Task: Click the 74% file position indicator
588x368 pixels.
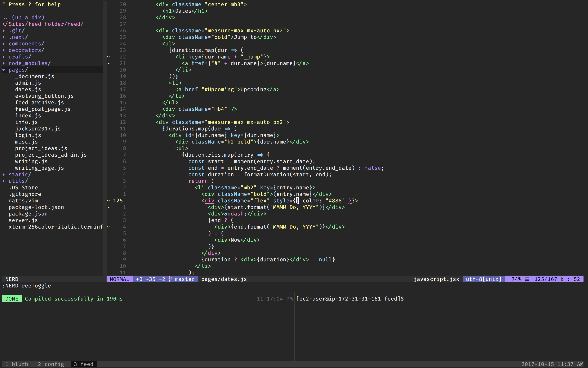Action: tap(517, 279)
